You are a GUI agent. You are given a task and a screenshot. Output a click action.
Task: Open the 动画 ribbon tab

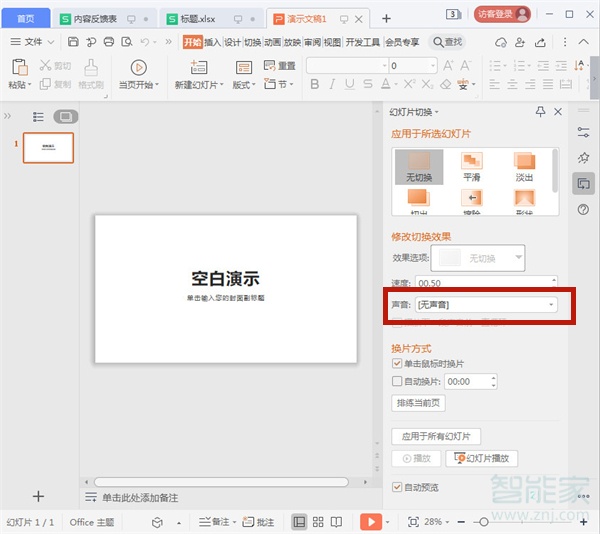pos(272,42)
